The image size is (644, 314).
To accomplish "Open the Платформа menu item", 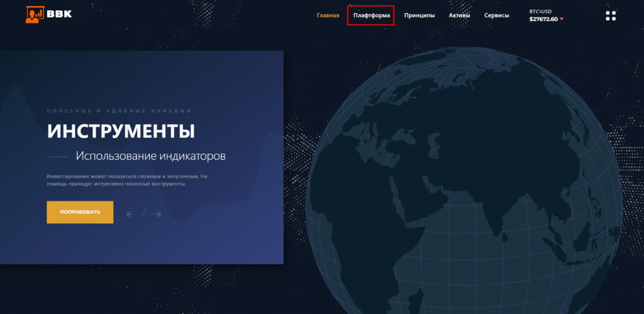I will pyautogui.click(x=372, y=16).
